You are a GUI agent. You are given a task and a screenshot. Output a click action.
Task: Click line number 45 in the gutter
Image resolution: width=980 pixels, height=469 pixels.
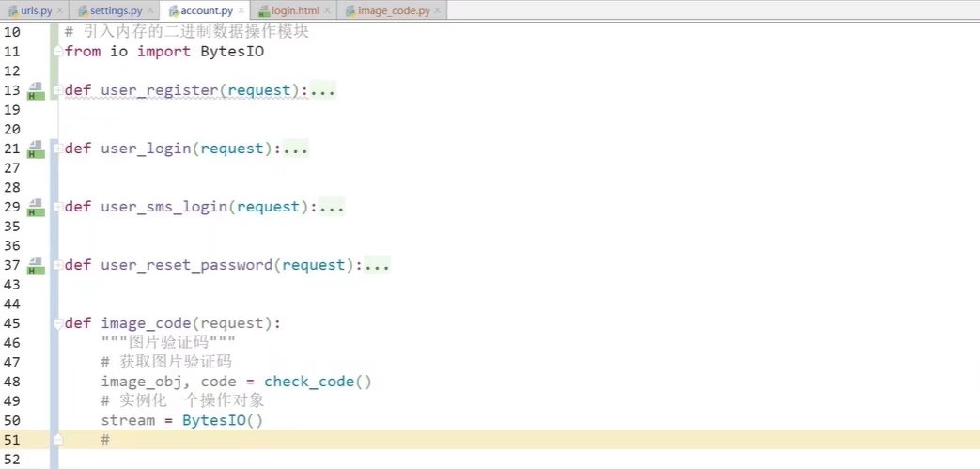click(12, 323)
